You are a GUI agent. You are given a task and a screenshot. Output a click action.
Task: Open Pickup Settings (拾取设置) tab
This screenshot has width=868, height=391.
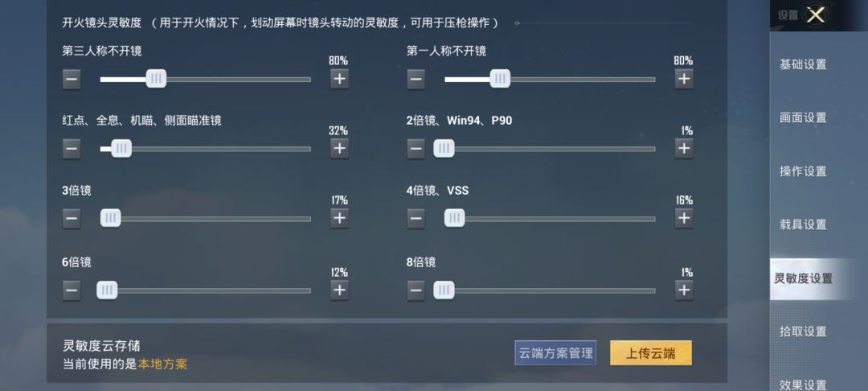(x=803, y=331)
